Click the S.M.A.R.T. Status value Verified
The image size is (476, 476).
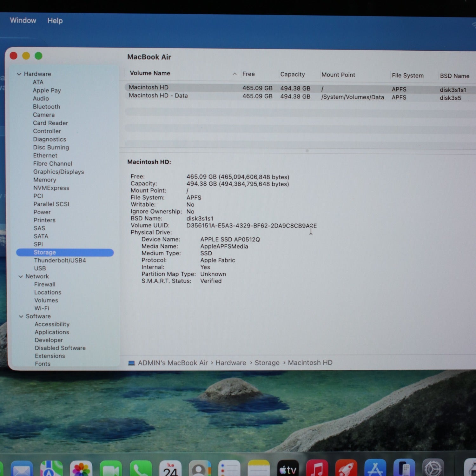[x=211, y=281]
